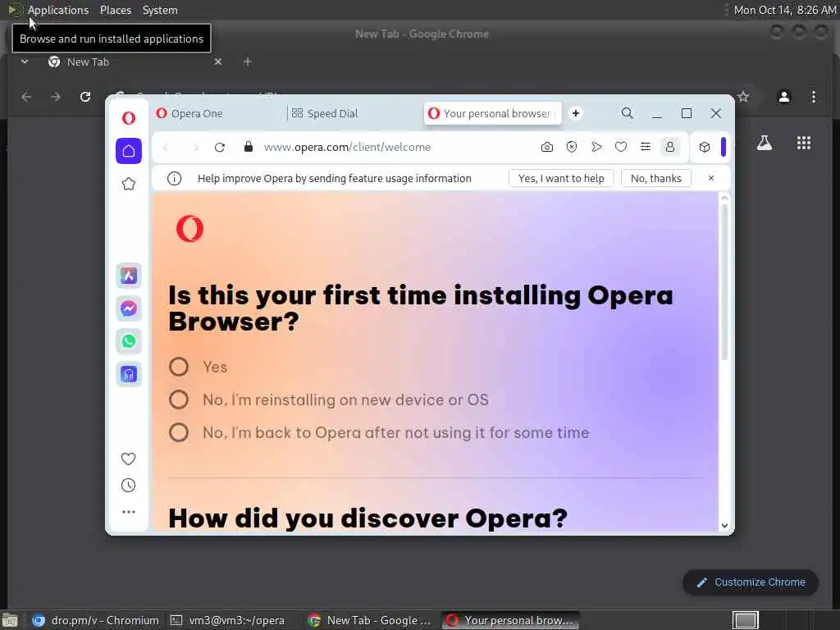Open the System menu
The width and height of the screenshot is (840, 630).
[160, 10]
